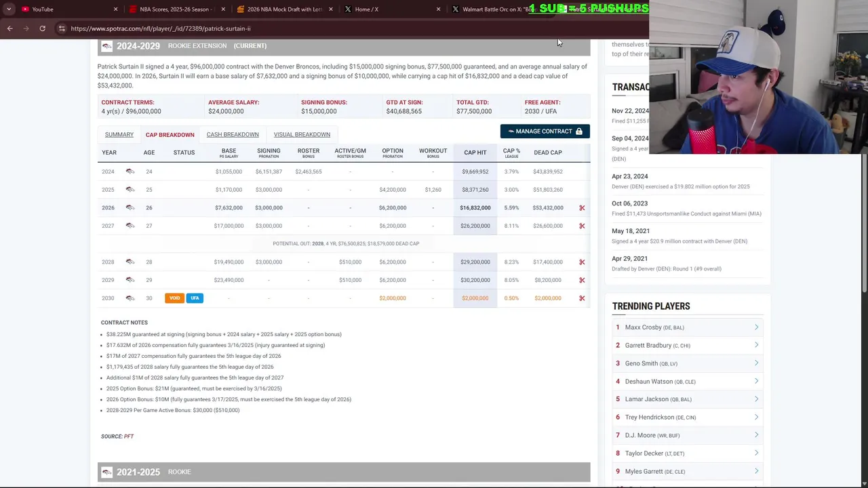Close the NBA Scores browser tab
The height and width of the screenshot is (488, 868).
click(223, 9)
